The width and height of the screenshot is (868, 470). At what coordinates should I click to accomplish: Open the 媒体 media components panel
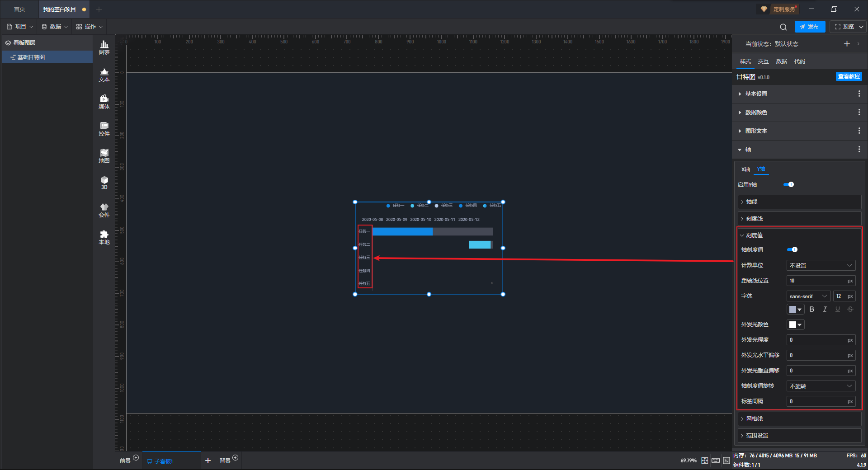(x=104, y=102)
